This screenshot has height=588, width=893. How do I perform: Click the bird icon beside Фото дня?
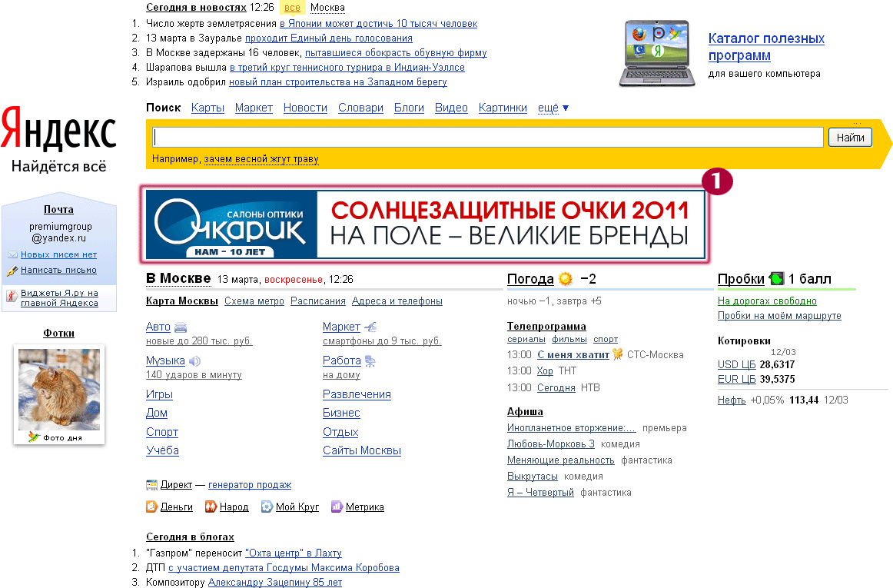pos(34,437)
